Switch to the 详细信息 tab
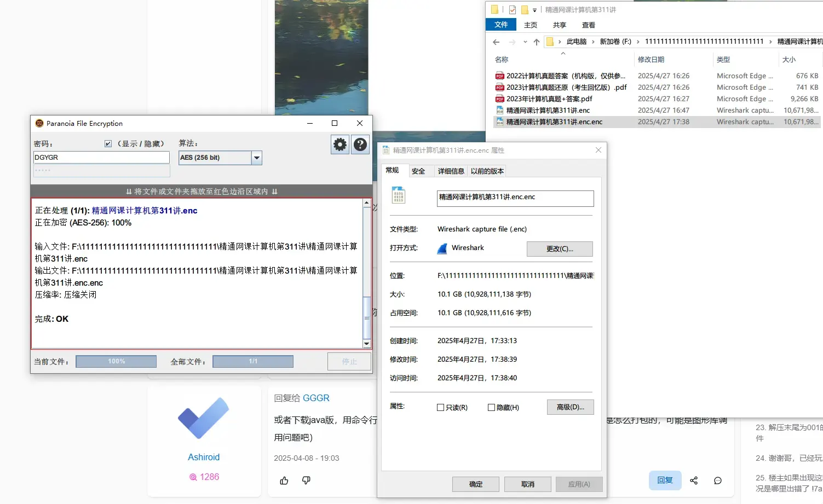 pyautogui.click(x=451, y=171)
